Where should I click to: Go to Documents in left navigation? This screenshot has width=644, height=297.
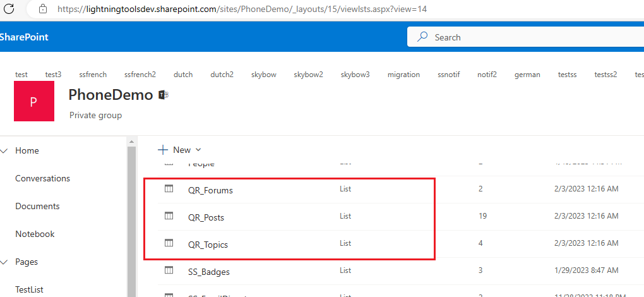(x=37, y=206)
